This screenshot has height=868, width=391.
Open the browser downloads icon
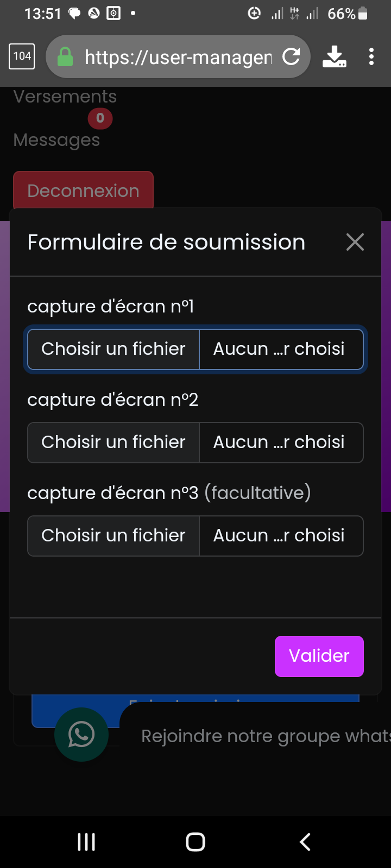click(334, 56)
